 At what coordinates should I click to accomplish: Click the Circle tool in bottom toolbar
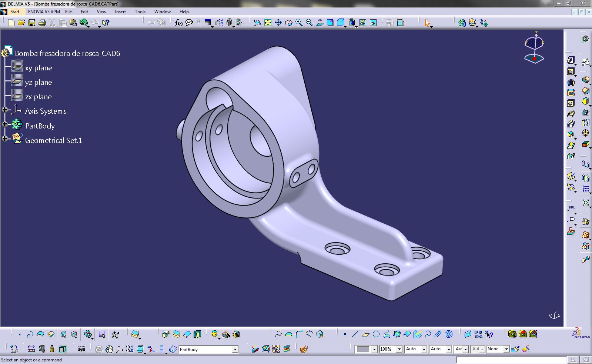[x=376, y=334]
